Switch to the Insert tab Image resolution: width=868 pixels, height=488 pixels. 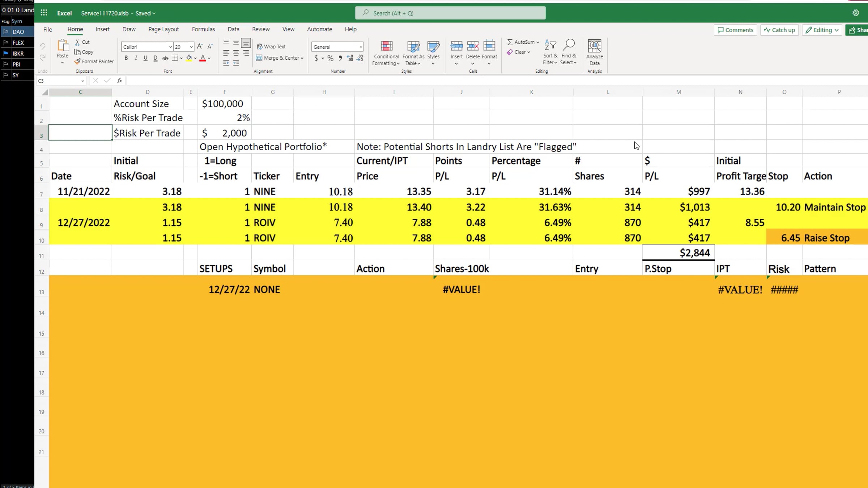103,29
